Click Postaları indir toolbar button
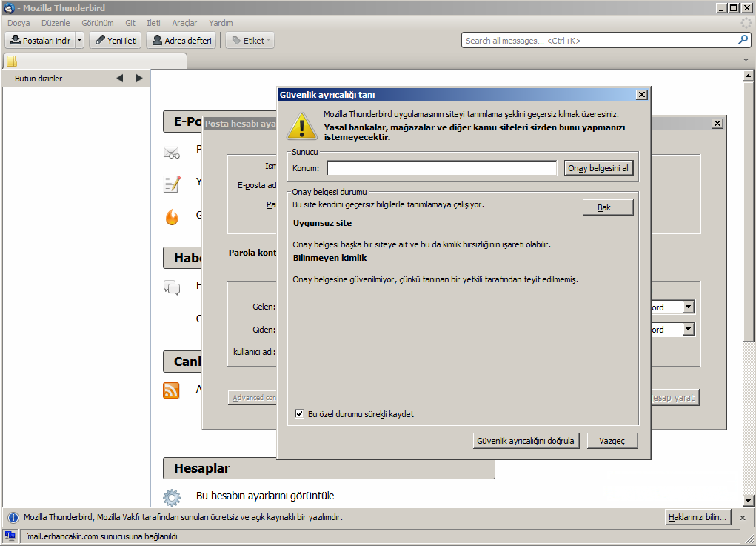The width and height of the screenshot is (756, 546). coord(41,41)
